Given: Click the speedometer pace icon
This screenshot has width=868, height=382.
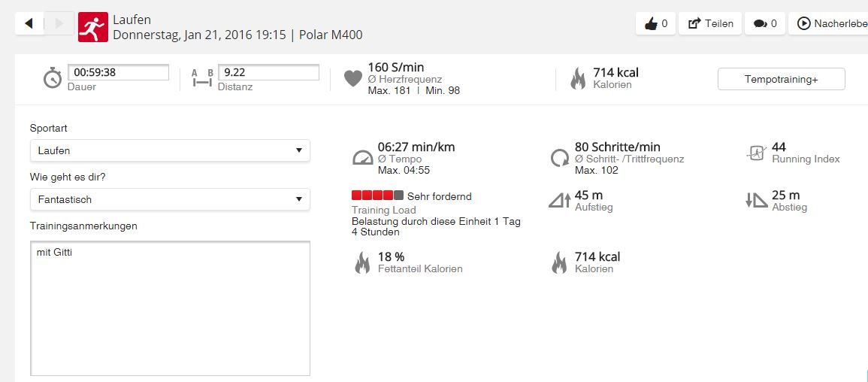Looking at the screenshot, I should point(362,158).
